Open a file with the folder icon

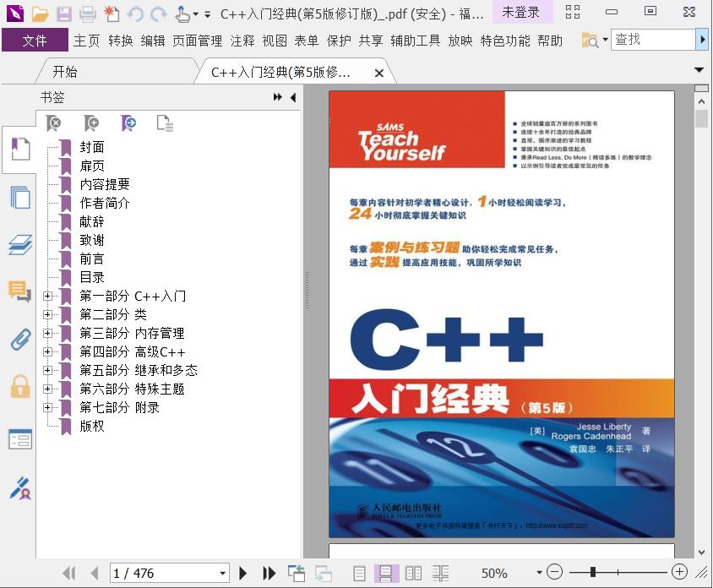[40, 14]
